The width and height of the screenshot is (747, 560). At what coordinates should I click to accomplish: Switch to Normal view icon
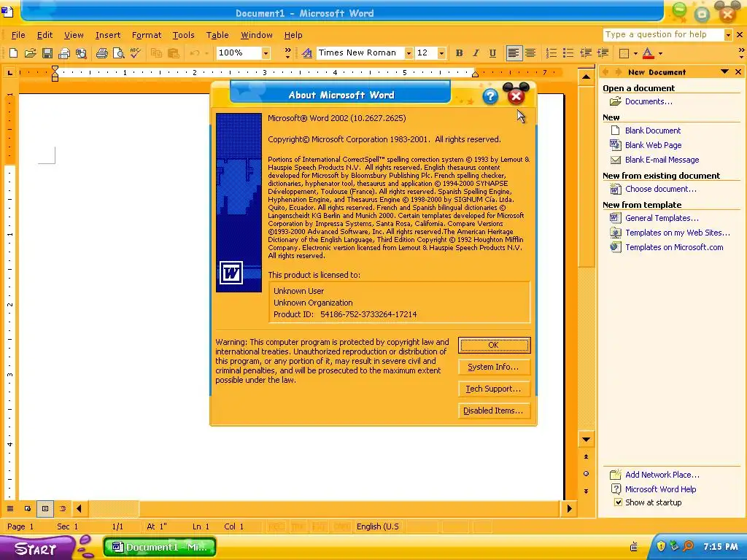(x=10, y=508)
